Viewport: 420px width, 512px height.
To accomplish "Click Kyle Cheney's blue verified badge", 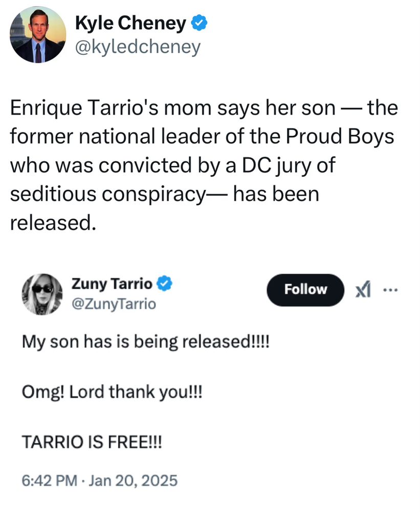I will [199, 23].
